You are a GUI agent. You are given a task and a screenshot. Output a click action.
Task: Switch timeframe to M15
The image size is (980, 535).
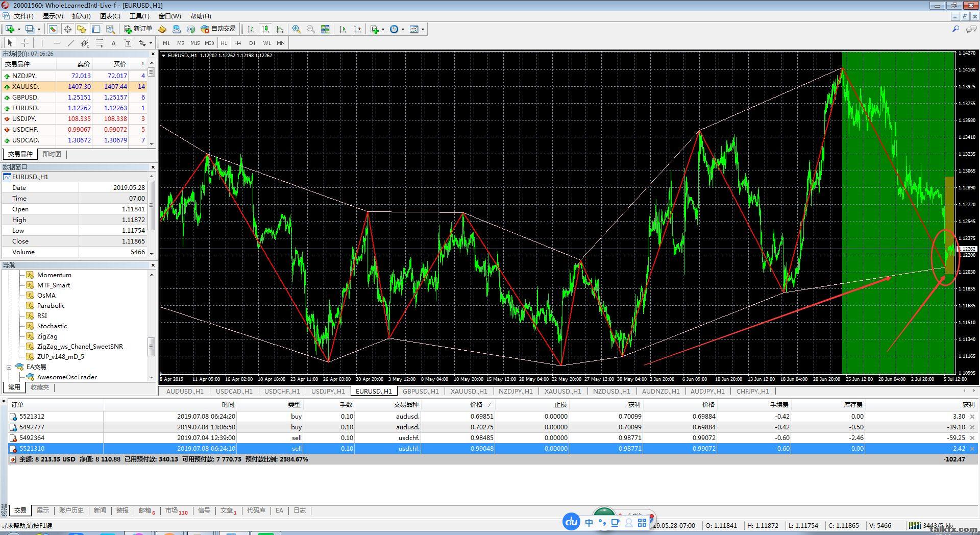click(x=195, y=43)
